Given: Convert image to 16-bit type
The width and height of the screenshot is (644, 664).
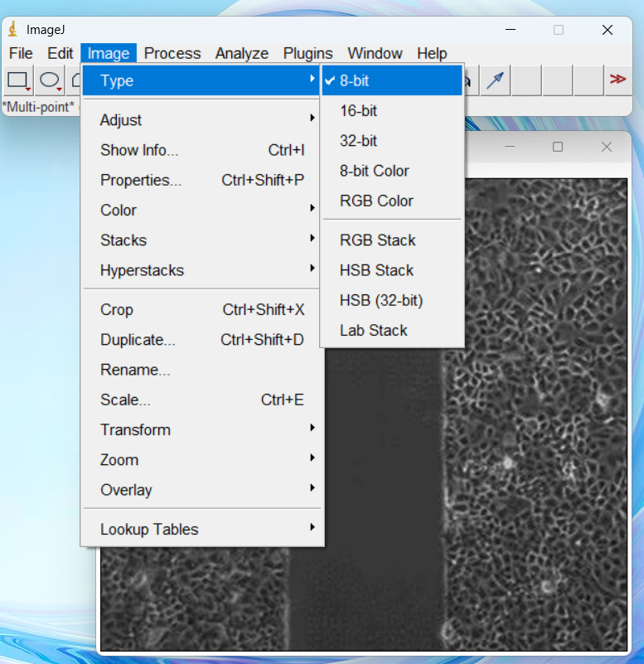Looking at the screenshot, I should [392, 110].
